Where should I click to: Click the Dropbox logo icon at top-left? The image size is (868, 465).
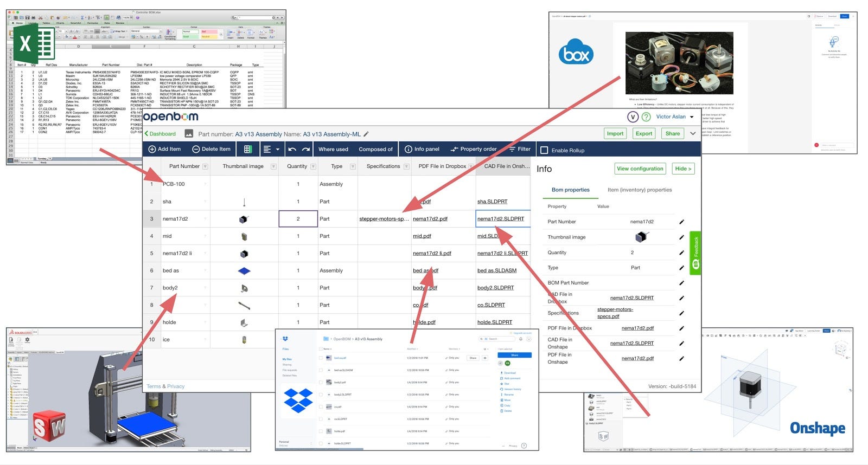285,339
